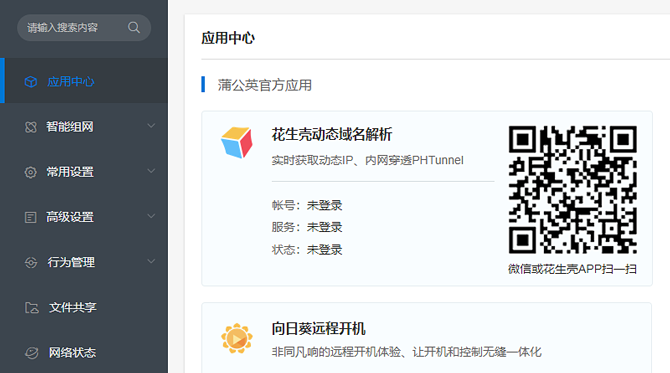Click the 状态：未登录 status text
This screenshot has width=670, height=373.
click(x=307, y=250)
